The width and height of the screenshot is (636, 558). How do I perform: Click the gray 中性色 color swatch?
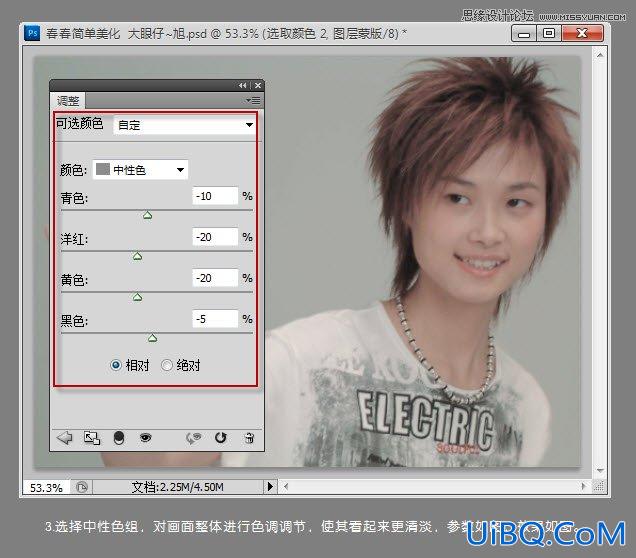click(x=103, y=169)
